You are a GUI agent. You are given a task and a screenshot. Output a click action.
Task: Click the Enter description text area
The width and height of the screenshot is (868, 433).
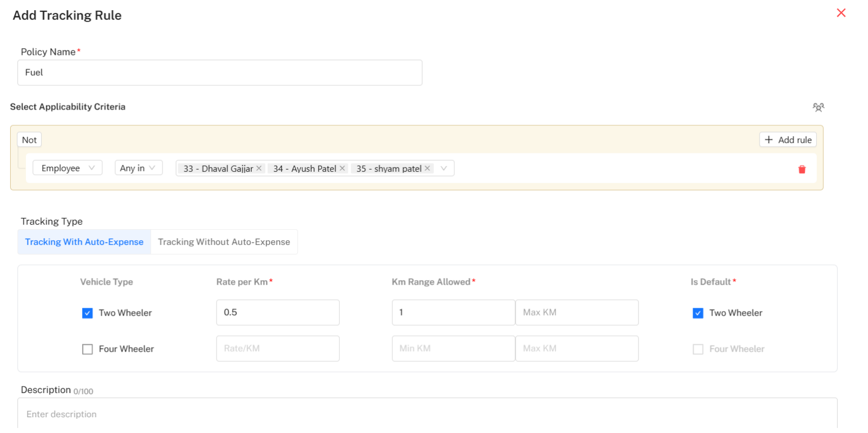(x=427, y=414)
